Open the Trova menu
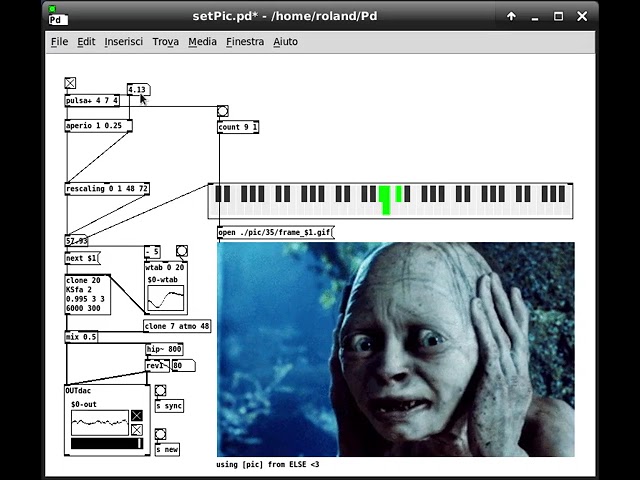Image resolution: width=640 pixels, height=480 pixels. tap(165, 42)
